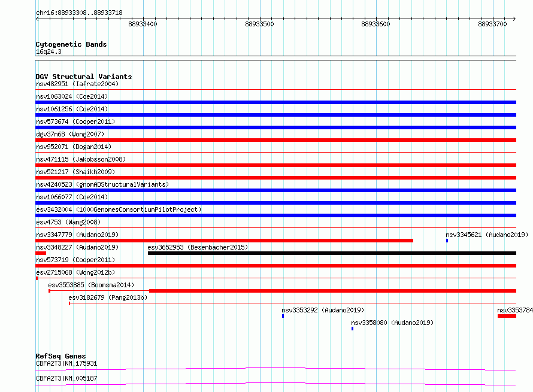Click the esv3553885 (Boomsma2014) label
Viewport: 533px width, 392px height.
pyautogui.click(x=91, y=285)
